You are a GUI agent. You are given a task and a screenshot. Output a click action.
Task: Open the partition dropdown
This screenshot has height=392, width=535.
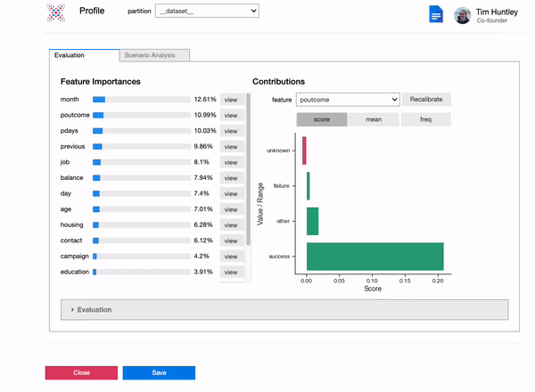point(206,11)
